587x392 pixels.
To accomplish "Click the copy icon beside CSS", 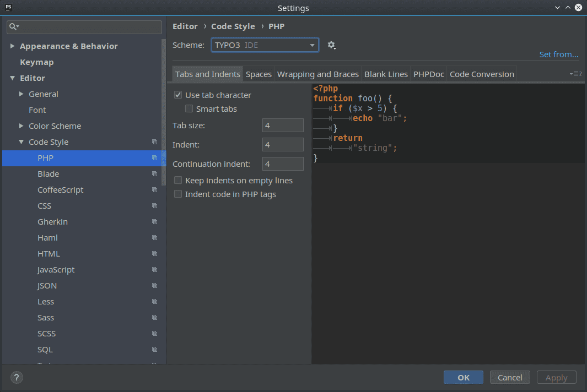I will click(x=155, y=206).
